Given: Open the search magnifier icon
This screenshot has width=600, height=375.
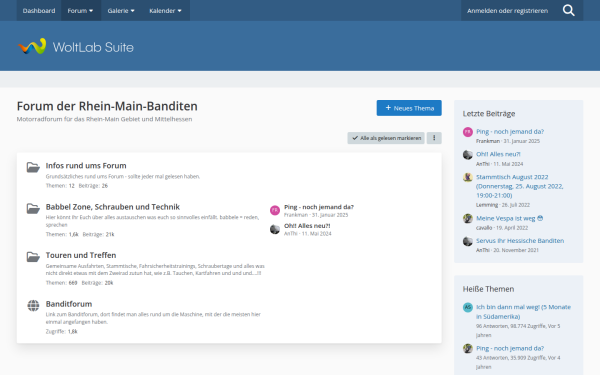Looking at the screenshot, I should coord(569,10).
